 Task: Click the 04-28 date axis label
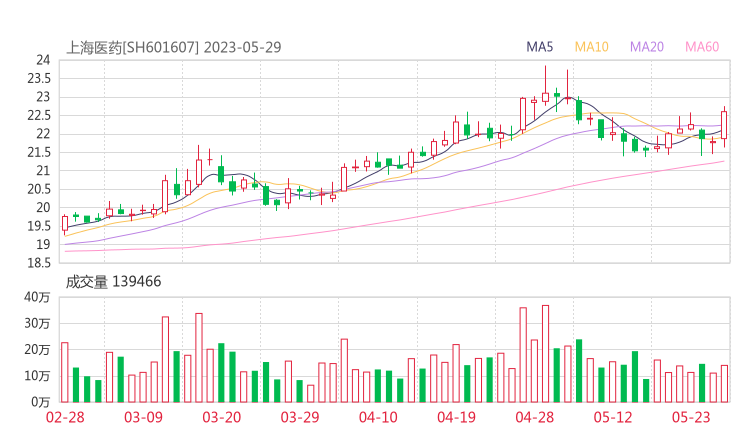point(535,417)
